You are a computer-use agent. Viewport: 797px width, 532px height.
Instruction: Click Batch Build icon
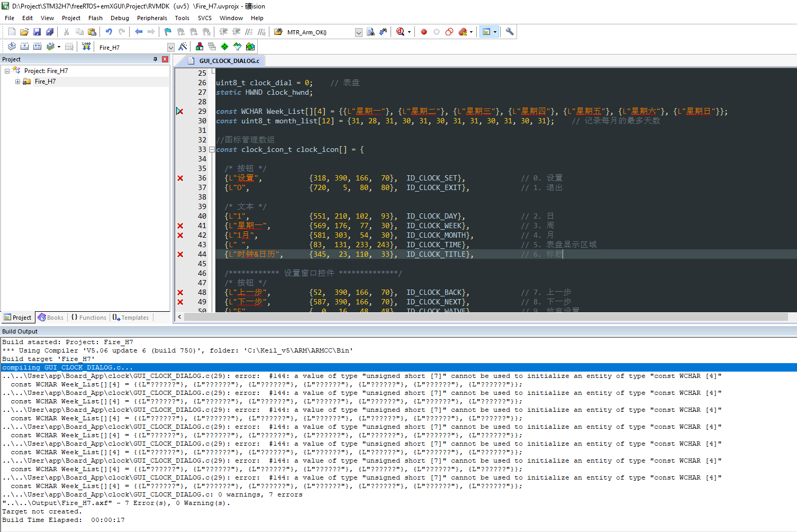pyautogui.click(x=50, y=47)
